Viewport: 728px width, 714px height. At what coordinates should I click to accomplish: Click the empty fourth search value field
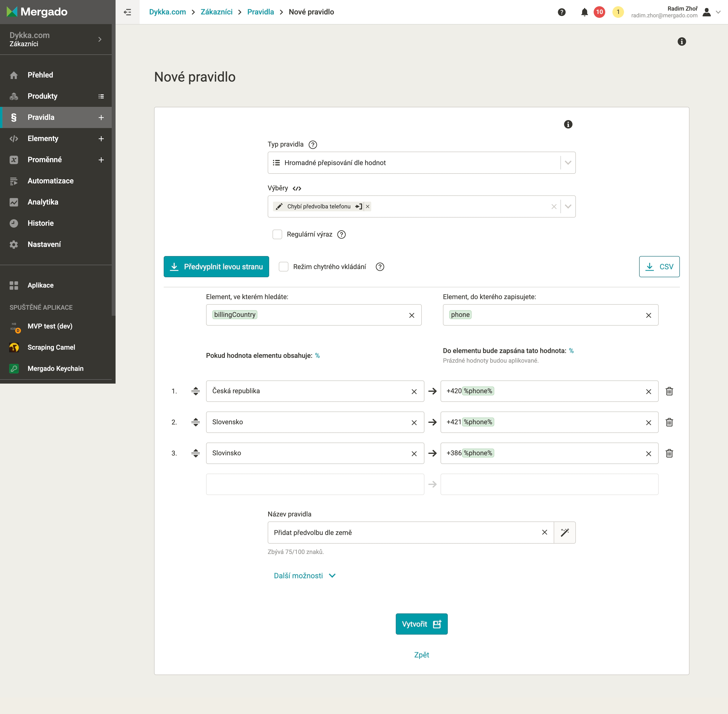click(315, 484)
